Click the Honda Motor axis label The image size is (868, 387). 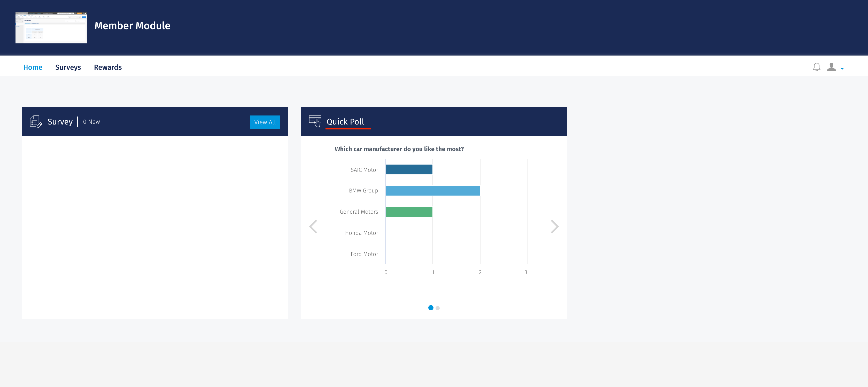coord(361,233)
